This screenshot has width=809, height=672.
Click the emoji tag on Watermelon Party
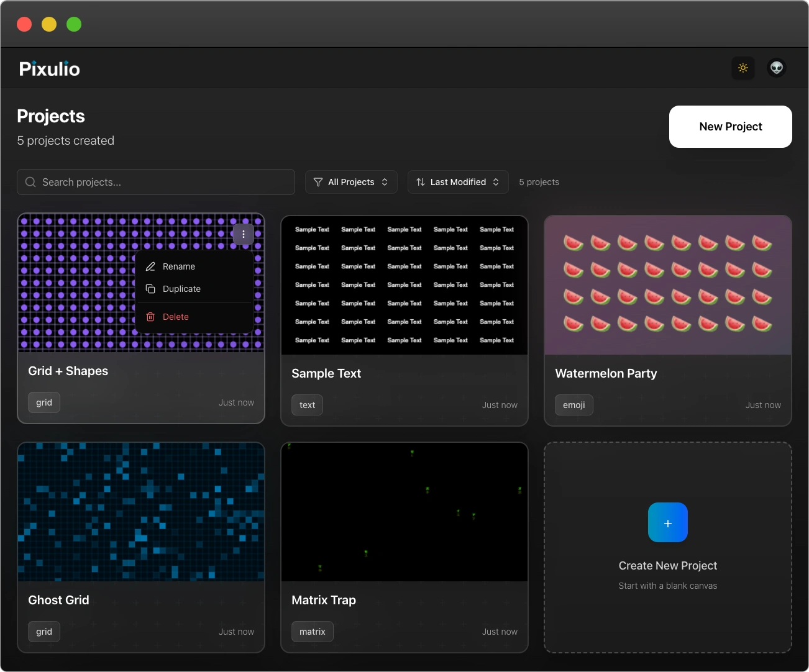pyautogui.click(x=574, y=405)
